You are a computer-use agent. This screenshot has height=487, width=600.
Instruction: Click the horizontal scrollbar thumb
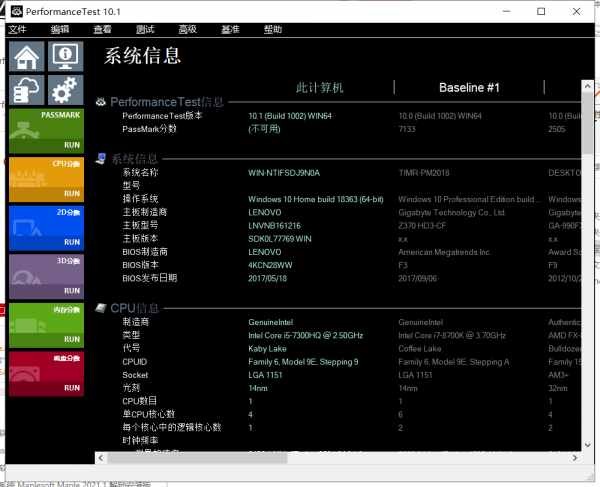[197, 458]
